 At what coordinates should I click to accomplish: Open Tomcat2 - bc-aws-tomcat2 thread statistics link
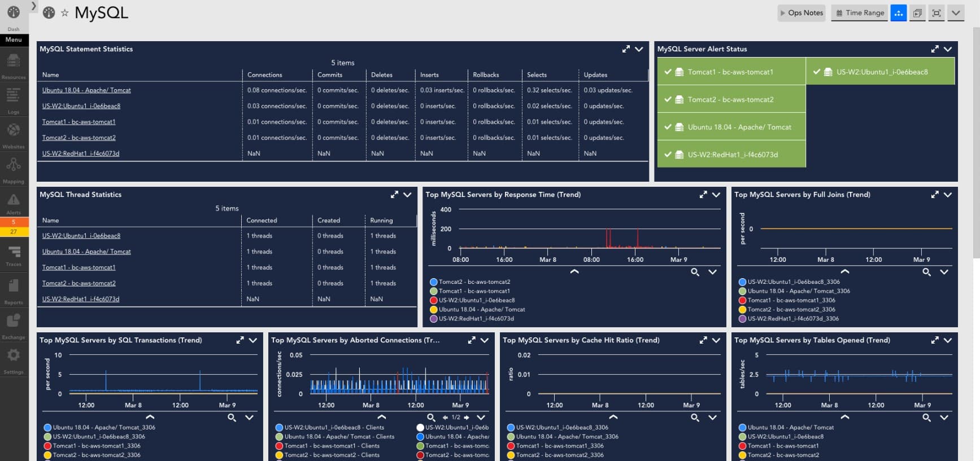pyautogui.click(x=79, y=283)
